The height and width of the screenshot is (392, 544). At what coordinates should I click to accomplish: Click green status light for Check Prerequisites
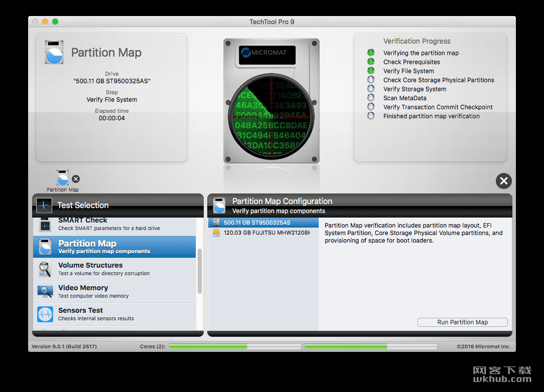[371, 62]
